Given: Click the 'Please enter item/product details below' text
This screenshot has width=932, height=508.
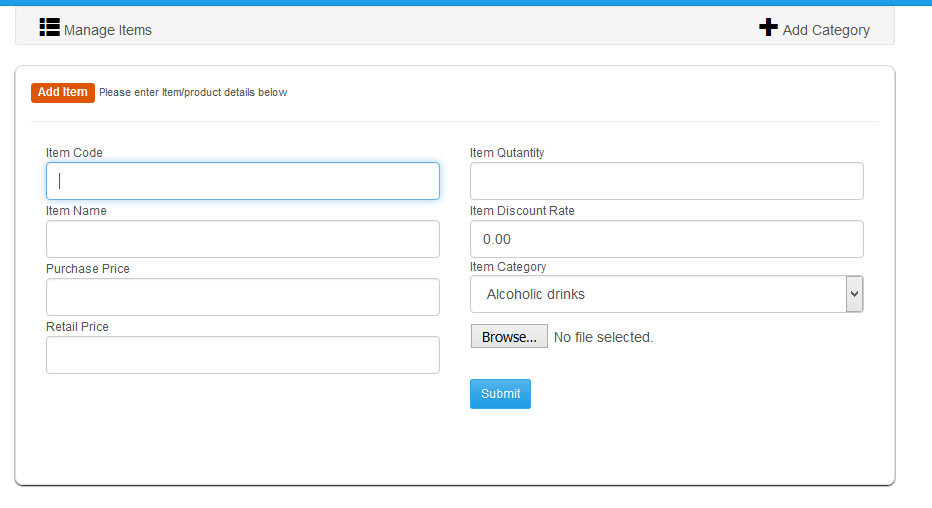Looking at the screenshot, I should pos(193,93).
